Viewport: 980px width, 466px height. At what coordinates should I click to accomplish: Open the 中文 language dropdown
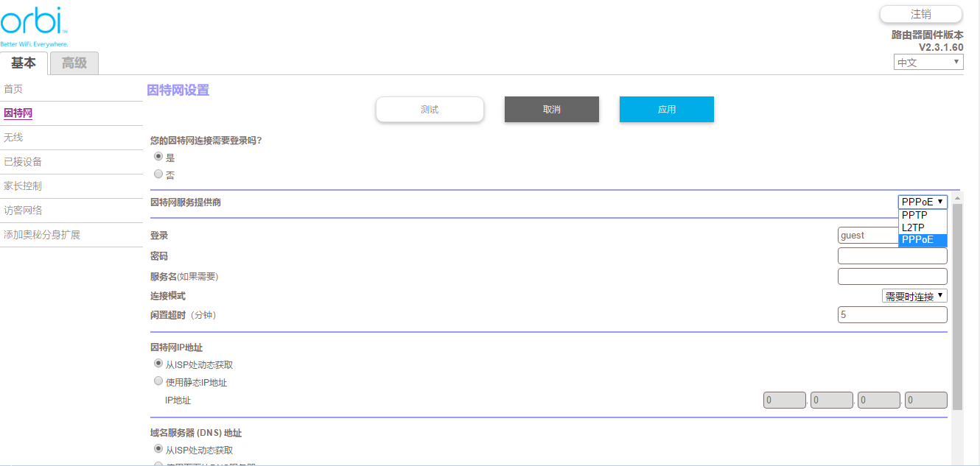928,63
